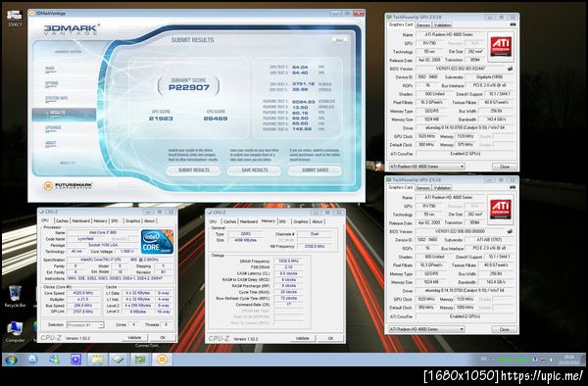588x386 pixels.
Task: Open About tab in right CPU-Z window
Action: pyautogui.click(x=318, y=221)
